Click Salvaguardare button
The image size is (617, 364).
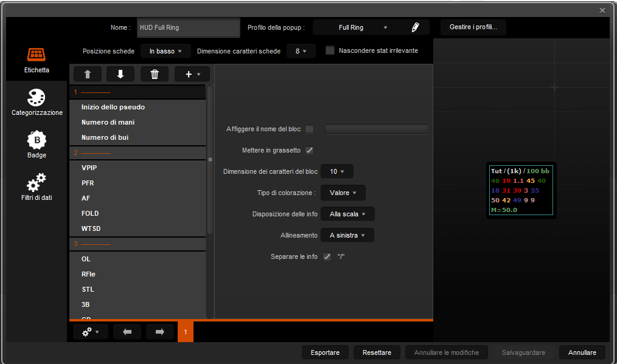pos(523,352)
